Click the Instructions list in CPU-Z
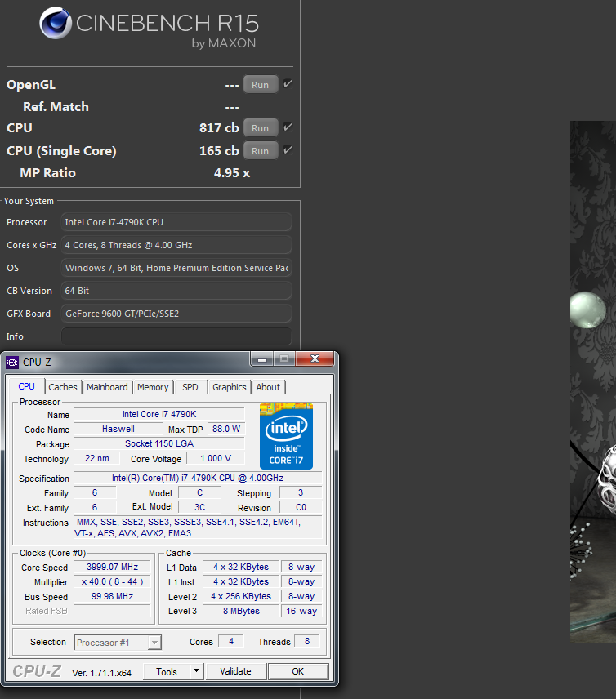This screenshot has height=699, width=616. pos(198,528)
